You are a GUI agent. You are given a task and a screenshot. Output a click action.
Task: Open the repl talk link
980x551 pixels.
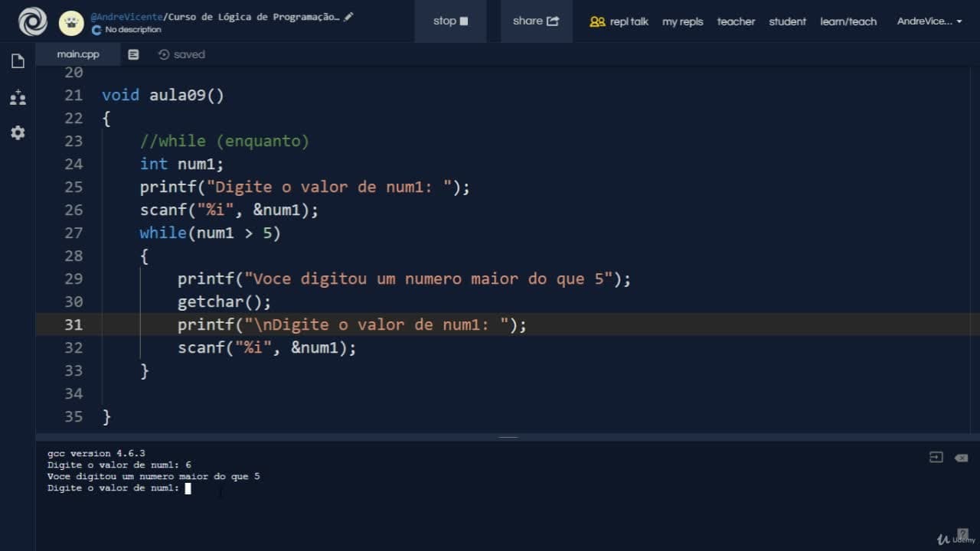629,21
